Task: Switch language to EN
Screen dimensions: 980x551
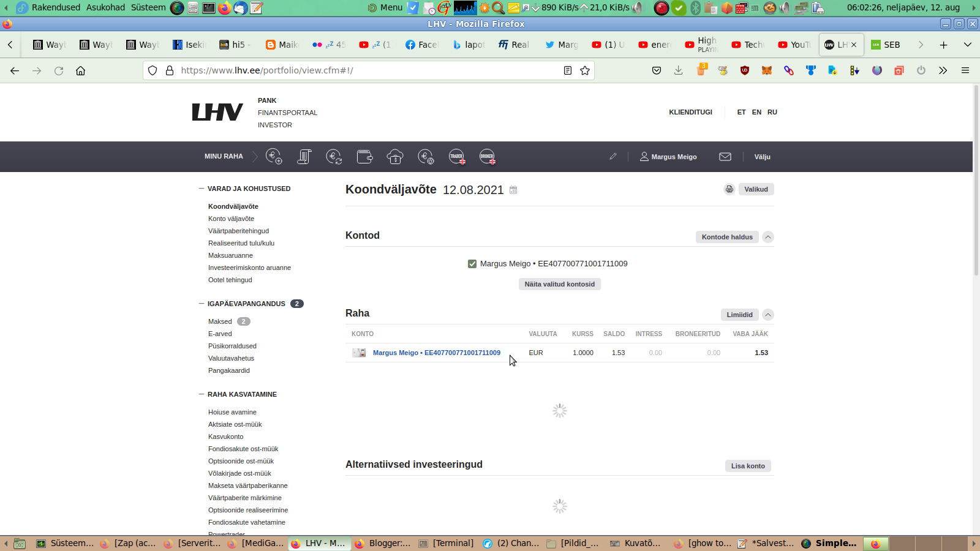Action: click(757, 112)
